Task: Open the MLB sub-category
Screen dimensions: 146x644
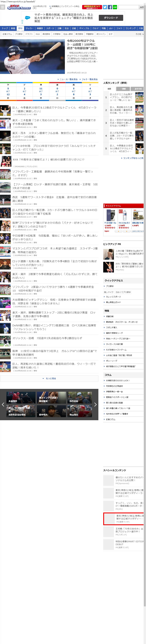Action: pyautogui.click(x=37, y=34)
